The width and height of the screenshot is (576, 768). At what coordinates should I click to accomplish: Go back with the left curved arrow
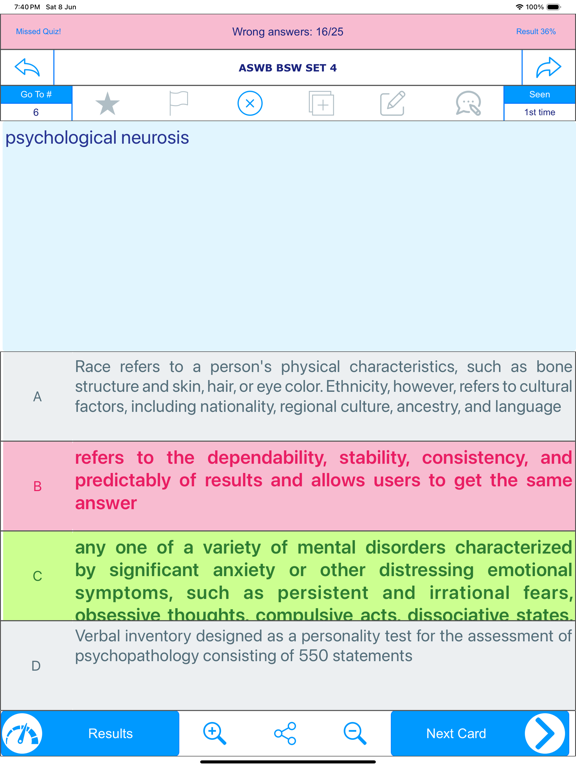tap(27, 68)
